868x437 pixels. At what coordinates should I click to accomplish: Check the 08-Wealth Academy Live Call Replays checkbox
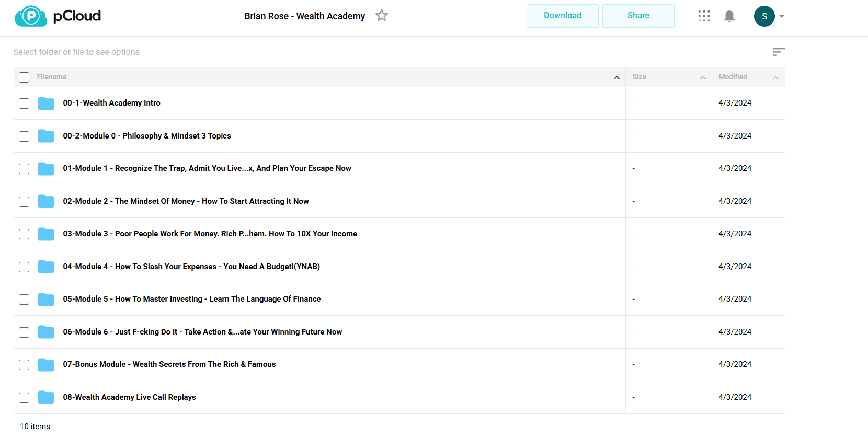(24, 398)
